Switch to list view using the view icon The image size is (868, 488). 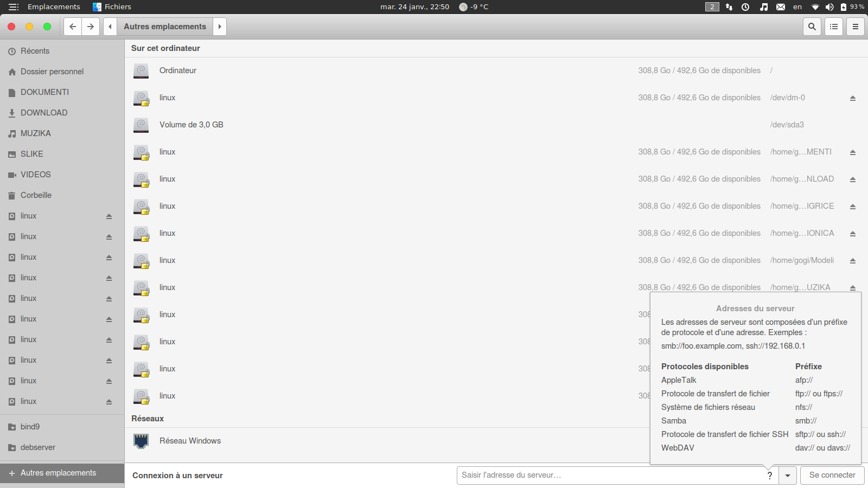pos(834,27)
